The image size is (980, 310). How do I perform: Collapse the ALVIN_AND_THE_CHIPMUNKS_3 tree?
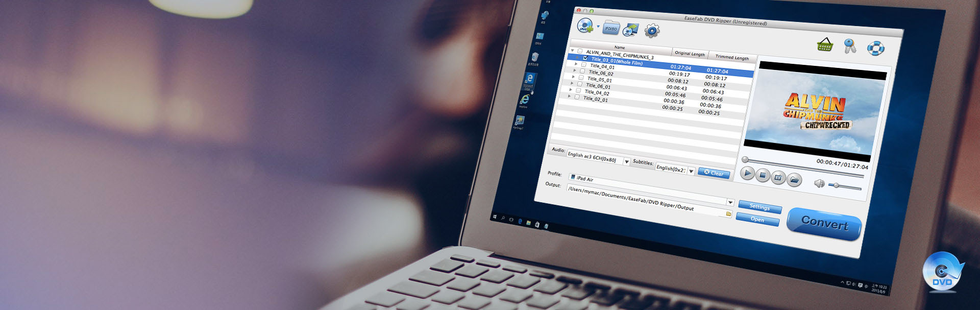pos(572,50)
